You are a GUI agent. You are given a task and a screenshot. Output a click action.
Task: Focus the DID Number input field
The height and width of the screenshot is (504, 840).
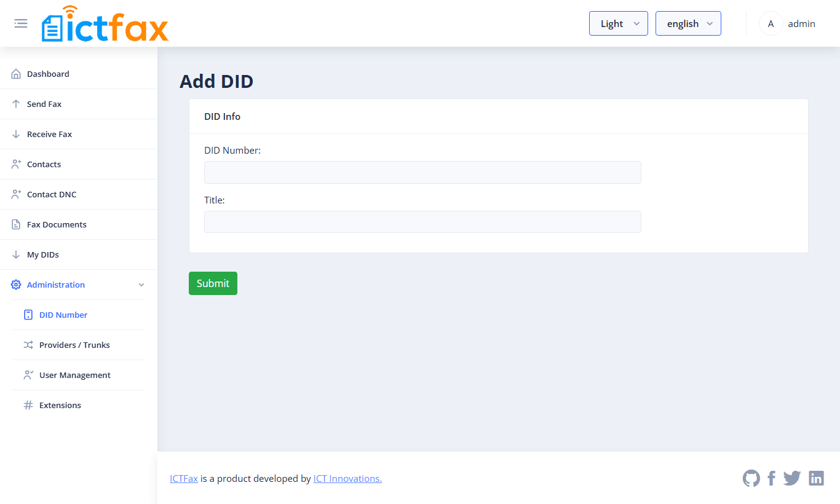pyautogui.click(x=422, y=172)
